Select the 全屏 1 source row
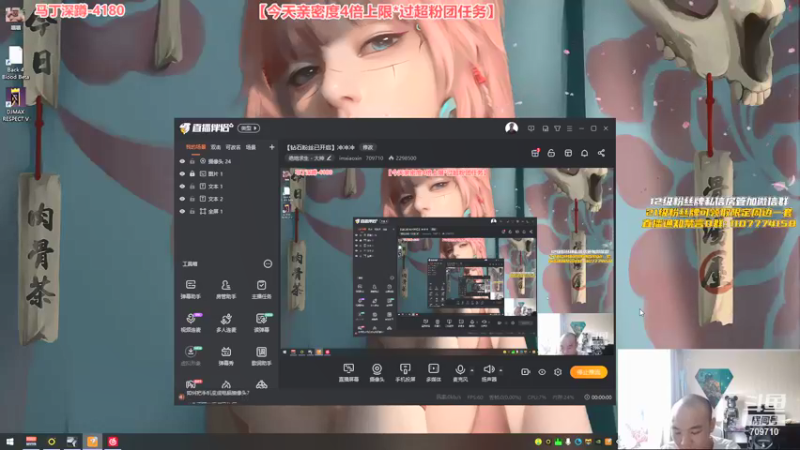800x450 pixels. click(226, 211)
